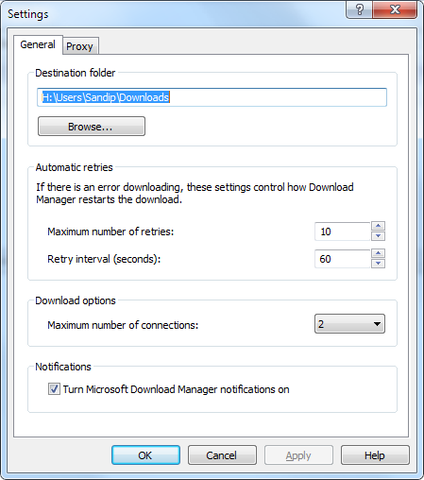The height and width of the screenshot is (480, 424).
Task: Click the title bar help question mark icon
Action: [x=359, y=9]
